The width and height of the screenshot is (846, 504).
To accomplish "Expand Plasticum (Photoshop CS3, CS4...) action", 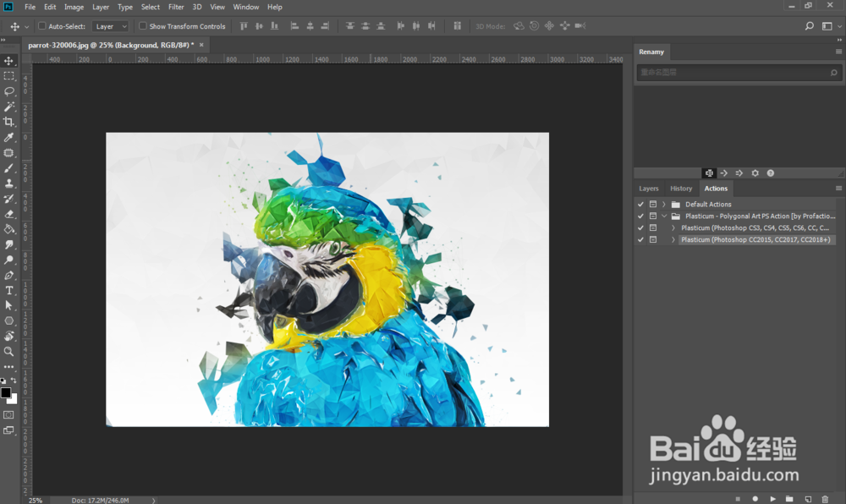I will pyautogui.click(x=673, y=228).
